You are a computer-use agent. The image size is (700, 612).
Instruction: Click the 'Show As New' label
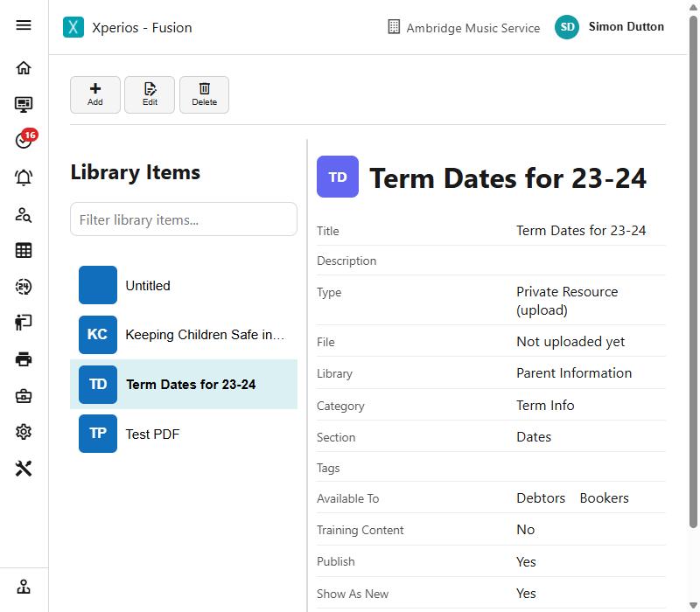point(353,594)
